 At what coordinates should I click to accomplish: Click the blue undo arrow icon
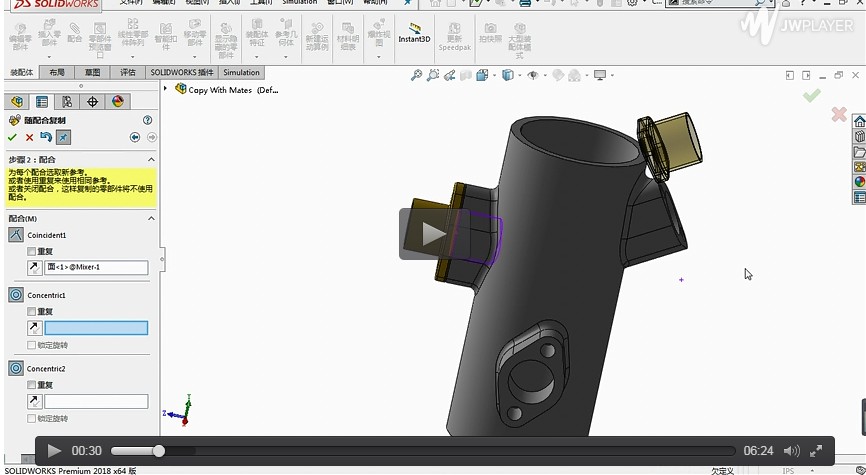[x=46, y=137]
